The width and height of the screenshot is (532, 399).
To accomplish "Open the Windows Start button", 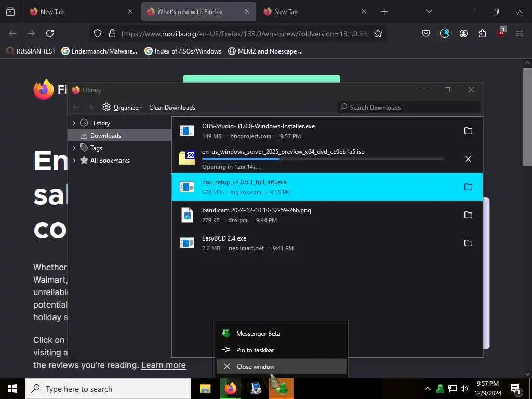I will point(12,389).
